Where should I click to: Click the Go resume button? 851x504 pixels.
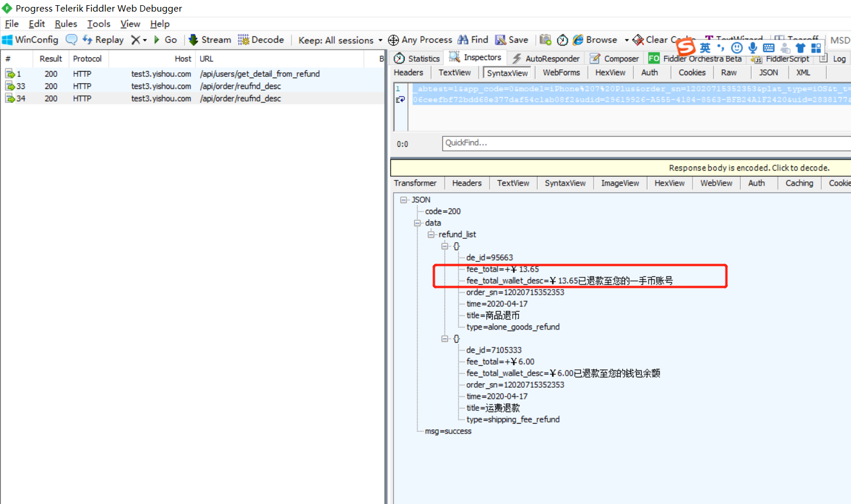165,40
